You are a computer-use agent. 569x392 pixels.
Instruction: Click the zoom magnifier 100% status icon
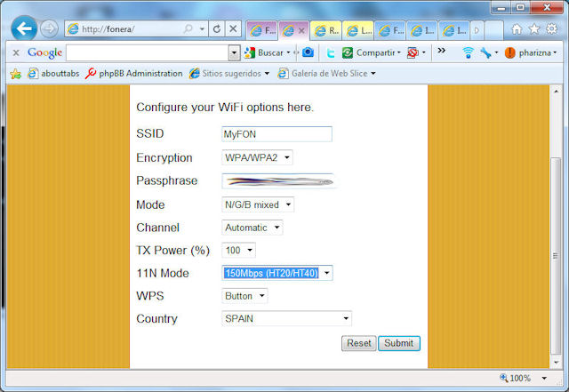coord(504,378)
